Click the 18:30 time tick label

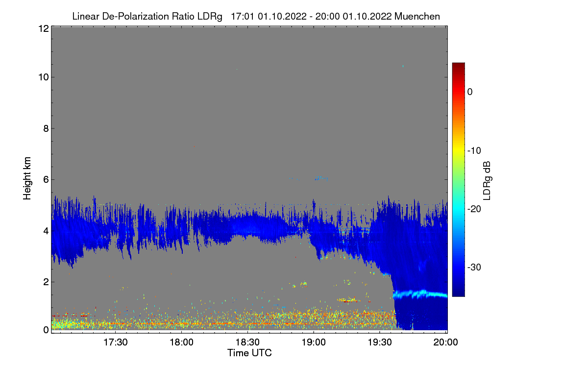(x=248, y=342)
